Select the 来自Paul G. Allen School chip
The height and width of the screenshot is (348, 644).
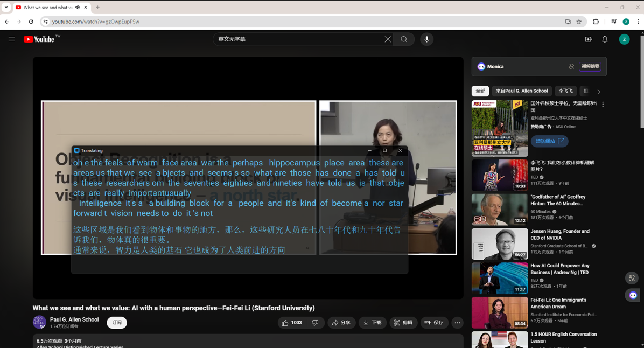pyautogui.click(x=521, y=91)
